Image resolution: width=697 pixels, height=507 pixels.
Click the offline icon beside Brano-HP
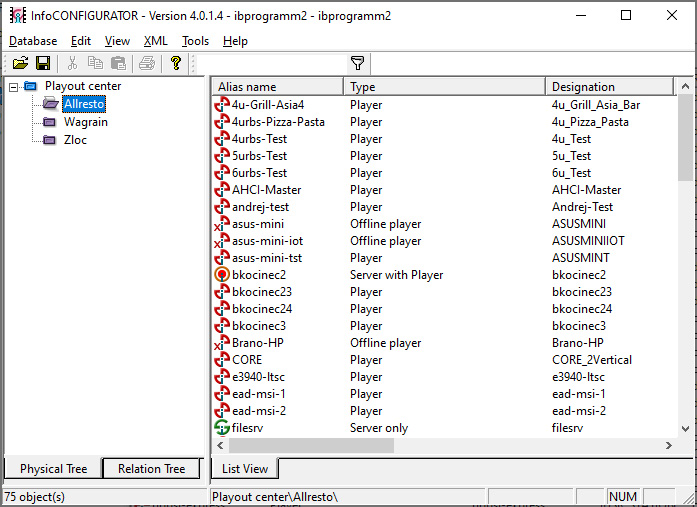[222, 343]
